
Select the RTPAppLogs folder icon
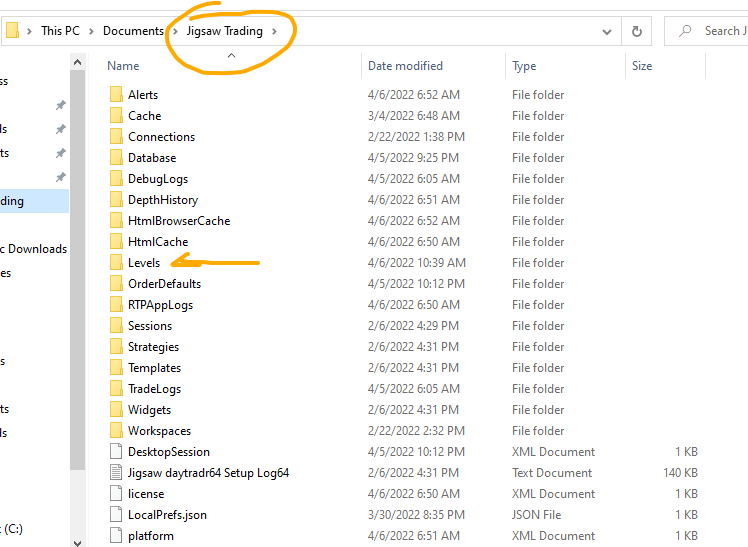point(116,304)
